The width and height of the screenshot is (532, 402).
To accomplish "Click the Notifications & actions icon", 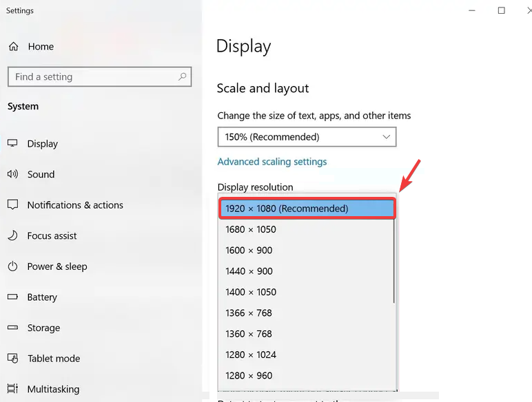I will coord(12,205).
